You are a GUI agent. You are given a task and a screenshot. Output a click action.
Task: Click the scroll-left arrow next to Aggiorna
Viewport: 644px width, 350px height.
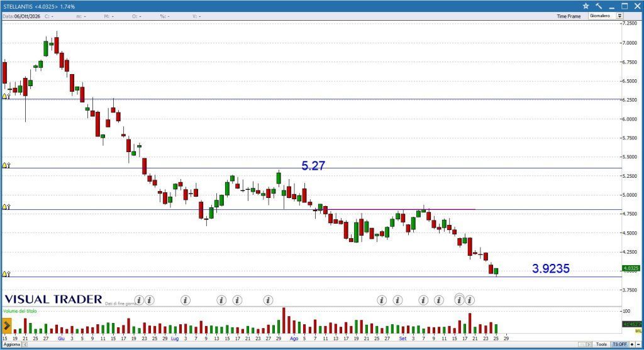pos(25,344)
